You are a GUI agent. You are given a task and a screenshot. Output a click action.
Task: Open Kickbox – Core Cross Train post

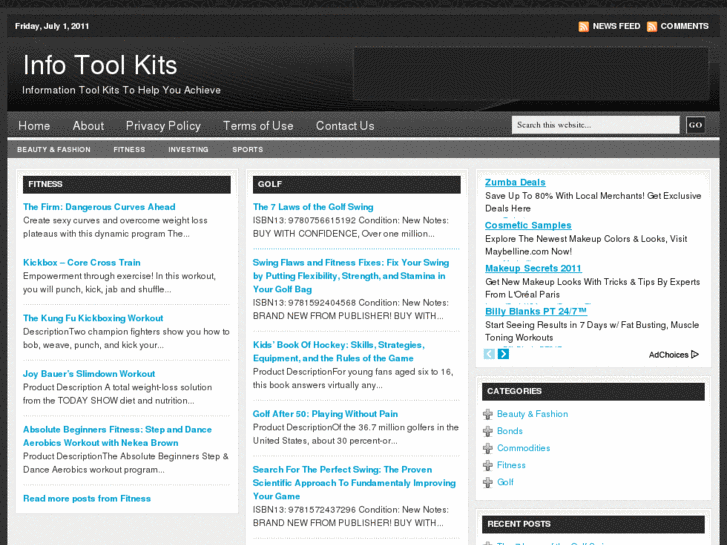[82, 263]
